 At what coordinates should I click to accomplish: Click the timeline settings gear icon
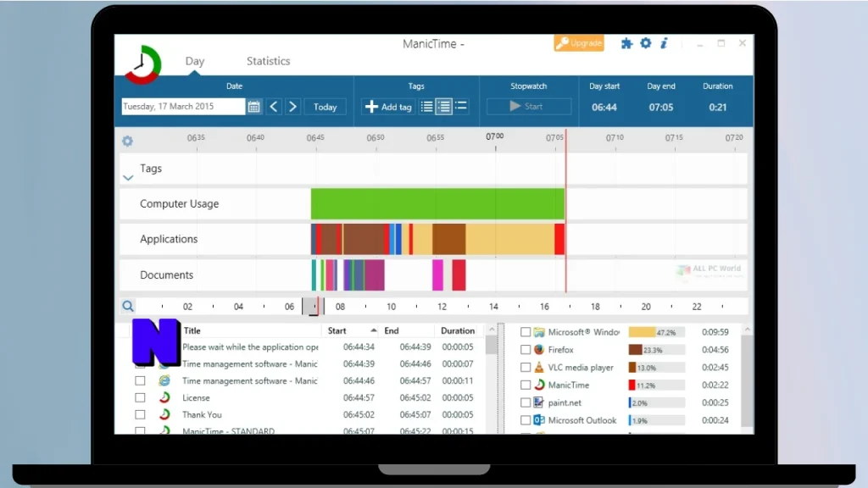tap(127, 141)
